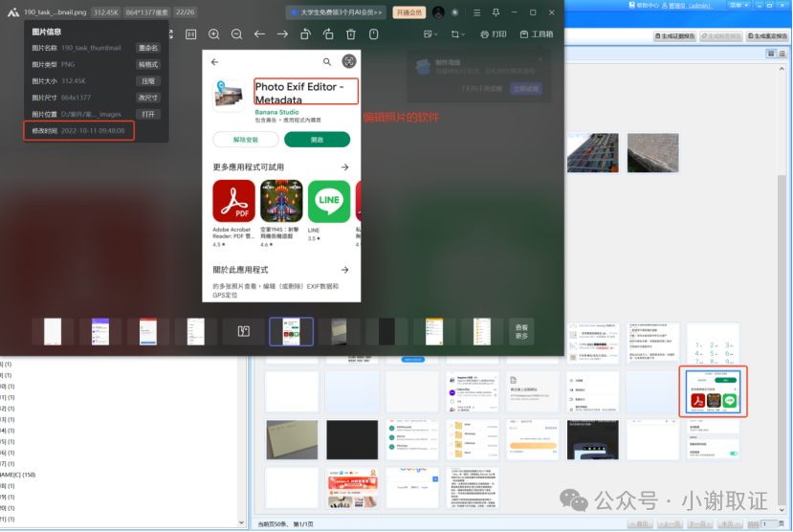This screenshot has height=532, width=793.
Task: Click the scan icon on the displayed image
Action: [349, 61]
